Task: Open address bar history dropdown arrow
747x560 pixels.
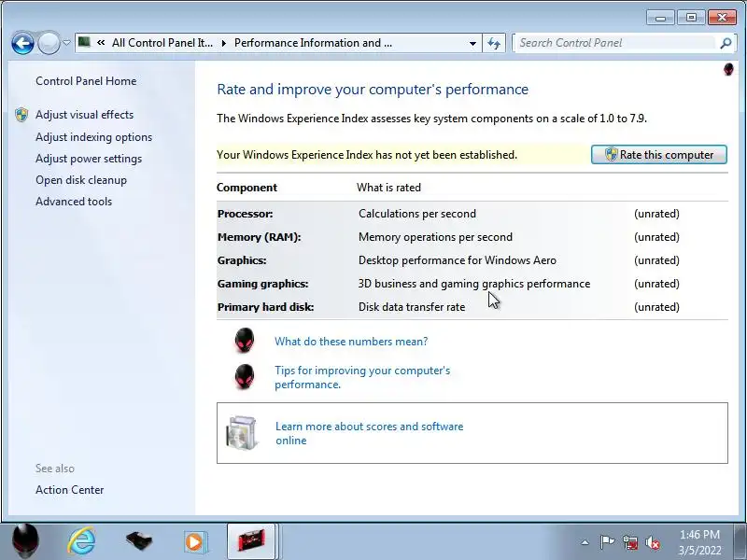Action: 472,43
